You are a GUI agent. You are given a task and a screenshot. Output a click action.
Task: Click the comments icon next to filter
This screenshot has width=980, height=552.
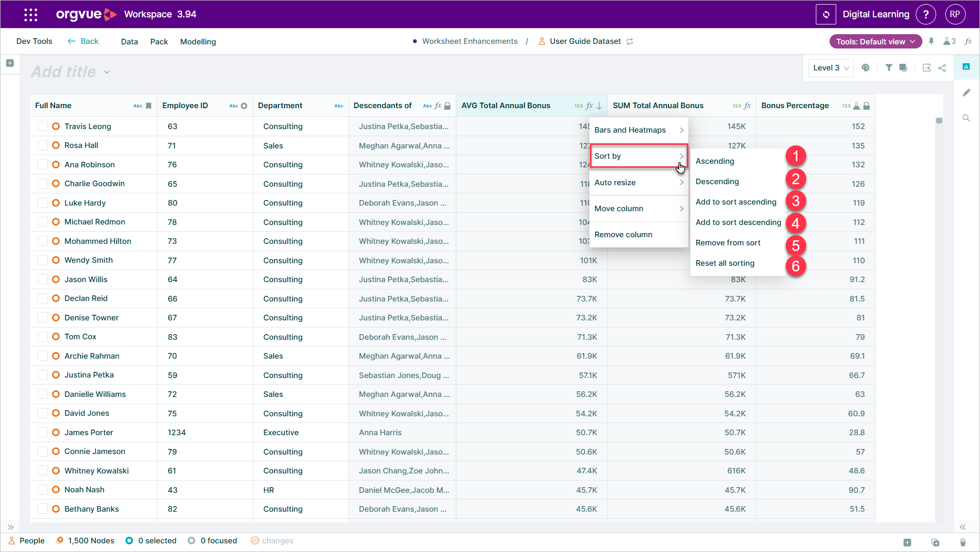[903, 68]
